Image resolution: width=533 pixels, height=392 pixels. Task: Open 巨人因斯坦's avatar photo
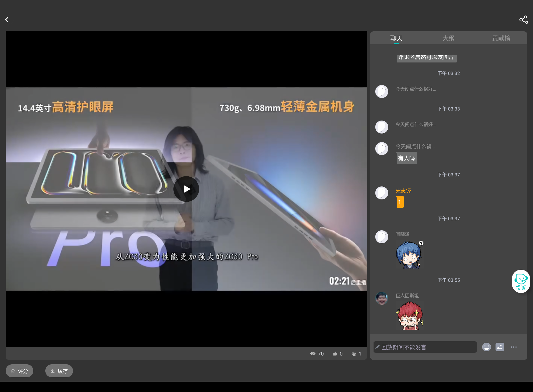[x=382, y=298]
